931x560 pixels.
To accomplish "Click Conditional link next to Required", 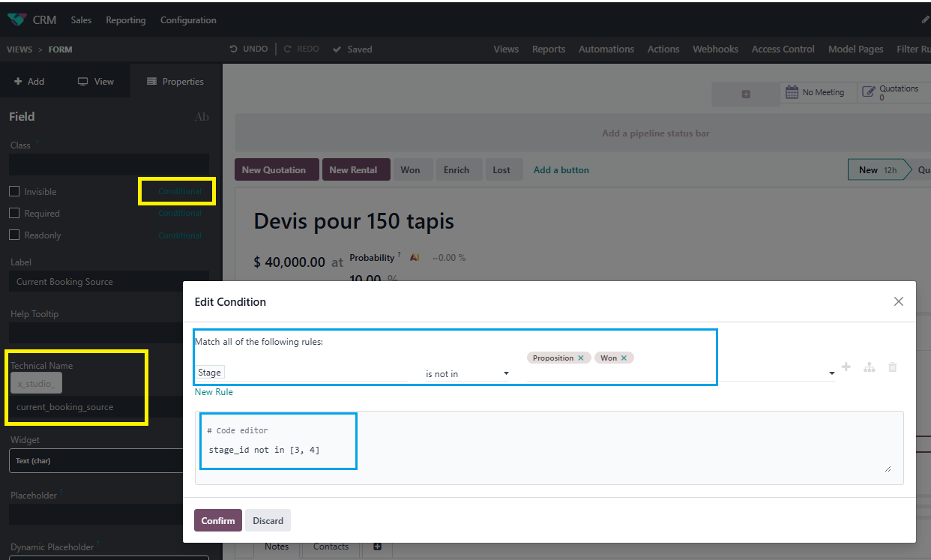I will [180, 213].
